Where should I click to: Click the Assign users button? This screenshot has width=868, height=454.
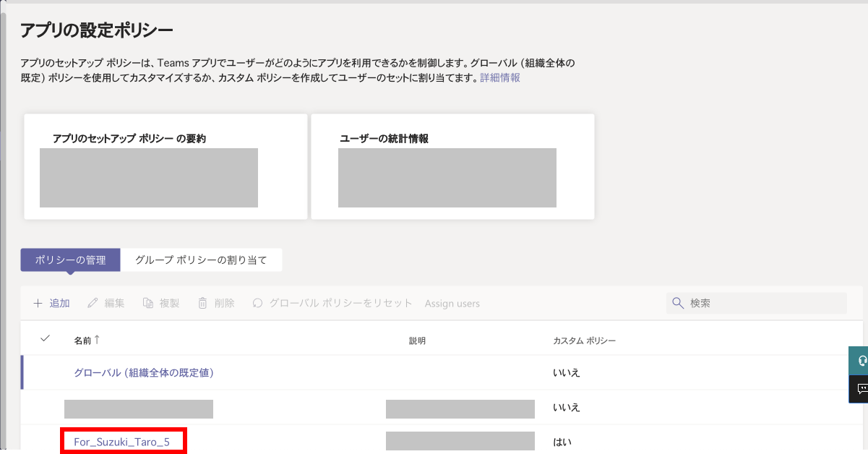(x=452, y=304)
